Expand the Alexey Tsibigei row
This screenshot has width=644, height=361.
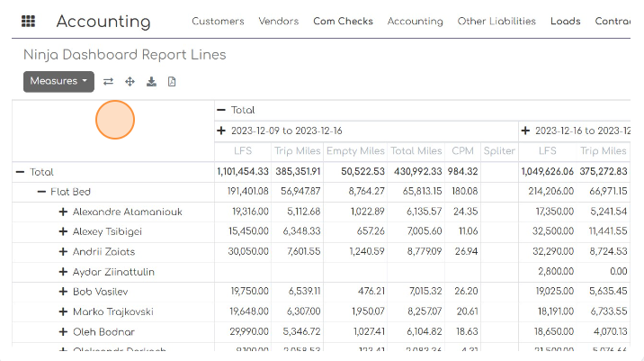click(x=63, y=231)
